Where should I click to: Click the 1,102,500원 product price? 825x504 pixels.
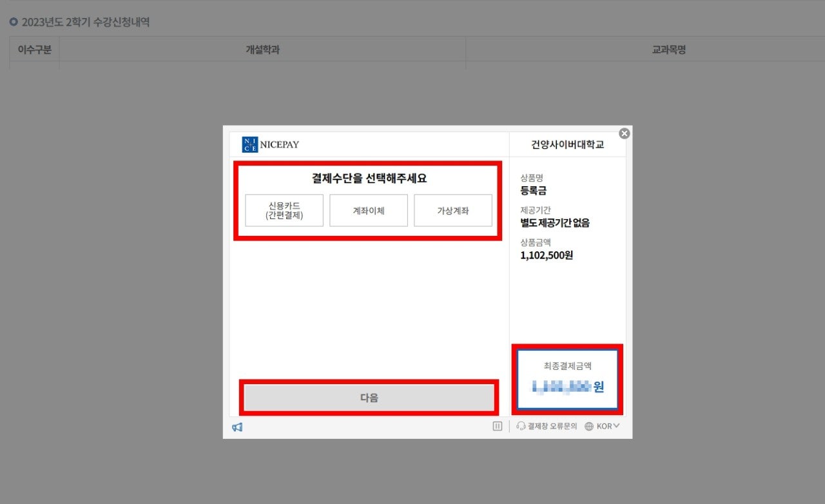pyautogui.click(x=547, y=255)
